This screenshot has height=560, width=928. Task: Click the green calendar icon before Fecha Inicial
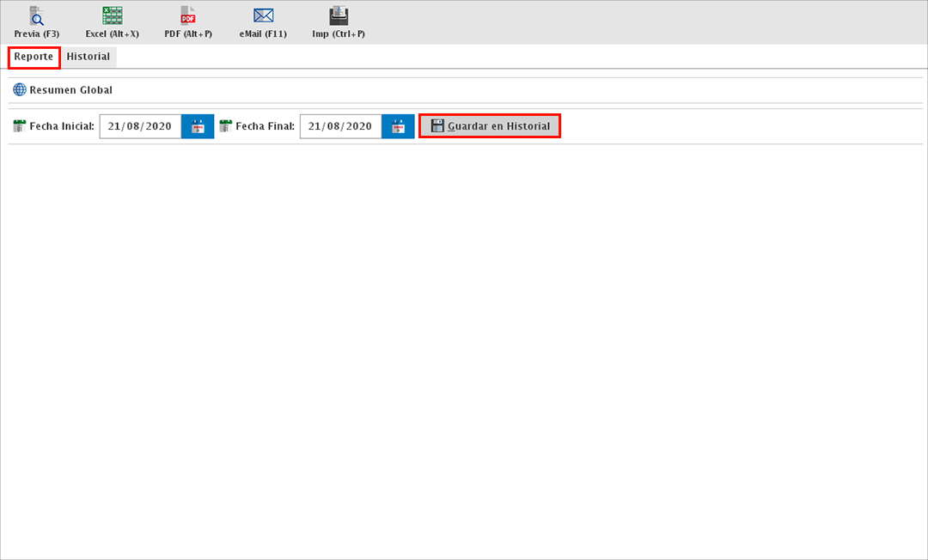pyautogui.click(x=20, y=126)
